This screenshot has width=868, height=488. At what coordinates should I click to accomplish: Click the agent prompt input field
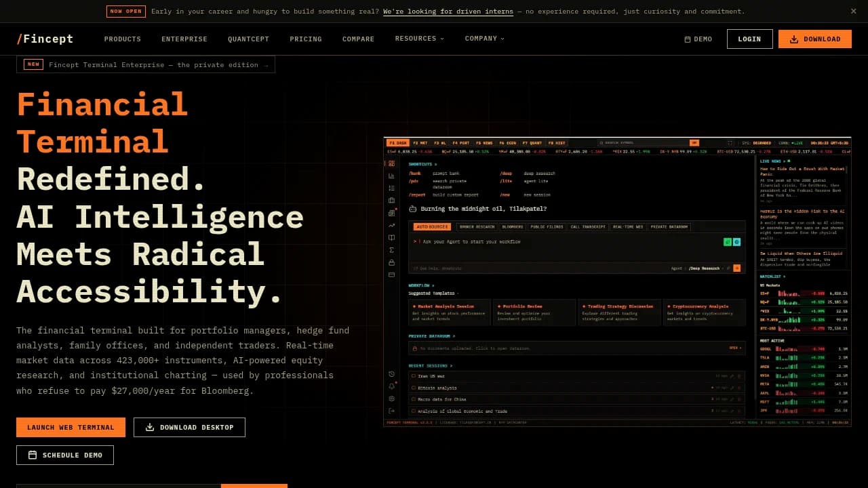coord(576,242)
